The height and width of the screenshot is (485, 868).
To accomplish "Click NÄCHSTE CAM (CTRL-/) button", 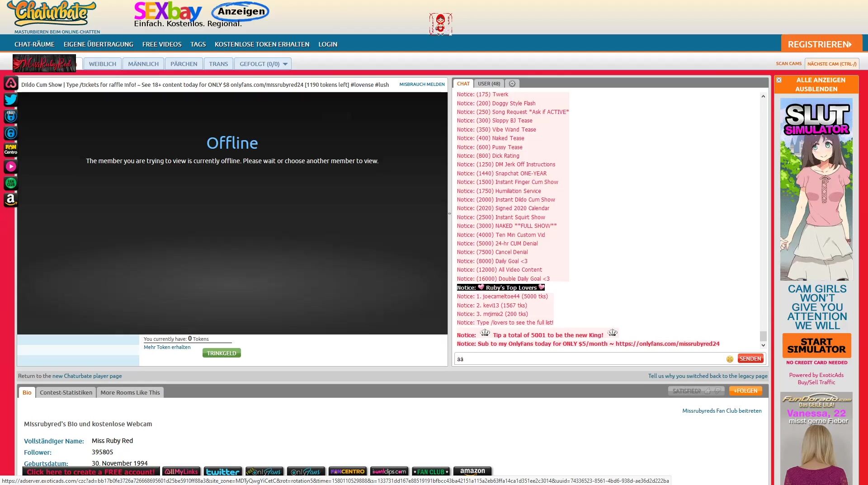I will (x=832, y=64).
